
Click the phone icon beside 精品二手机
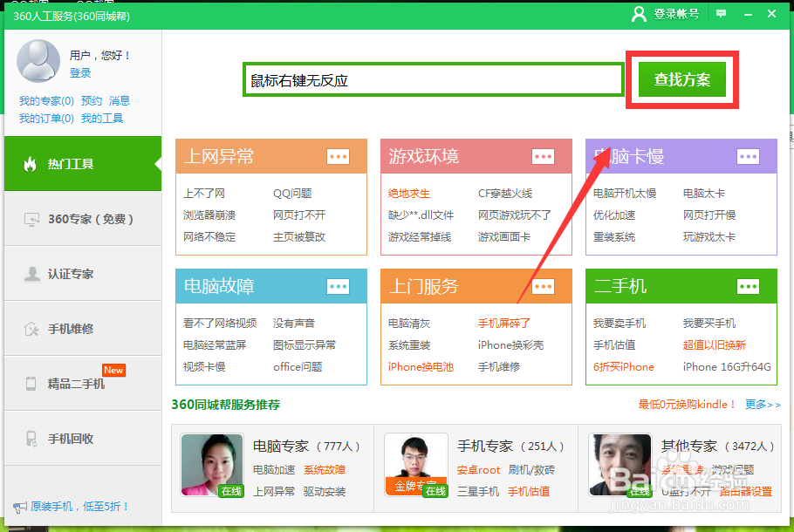point(31,384)
